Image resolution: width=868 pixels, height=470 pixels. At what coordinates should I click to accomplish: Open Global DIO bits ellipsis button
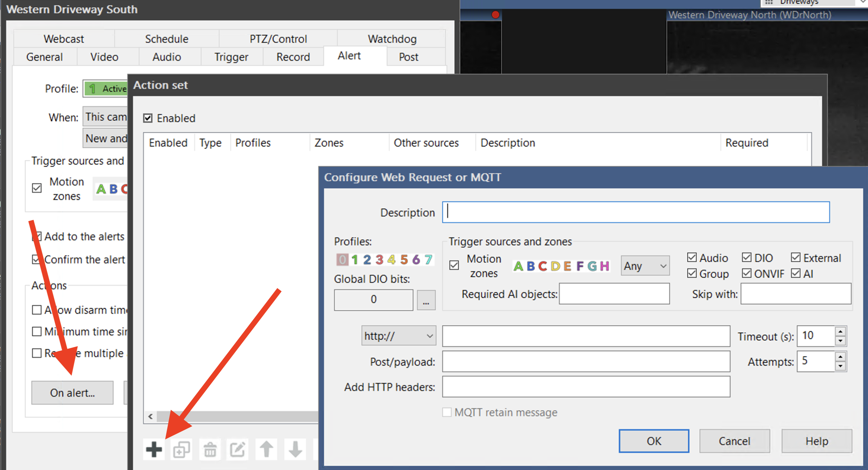(426, 300)
